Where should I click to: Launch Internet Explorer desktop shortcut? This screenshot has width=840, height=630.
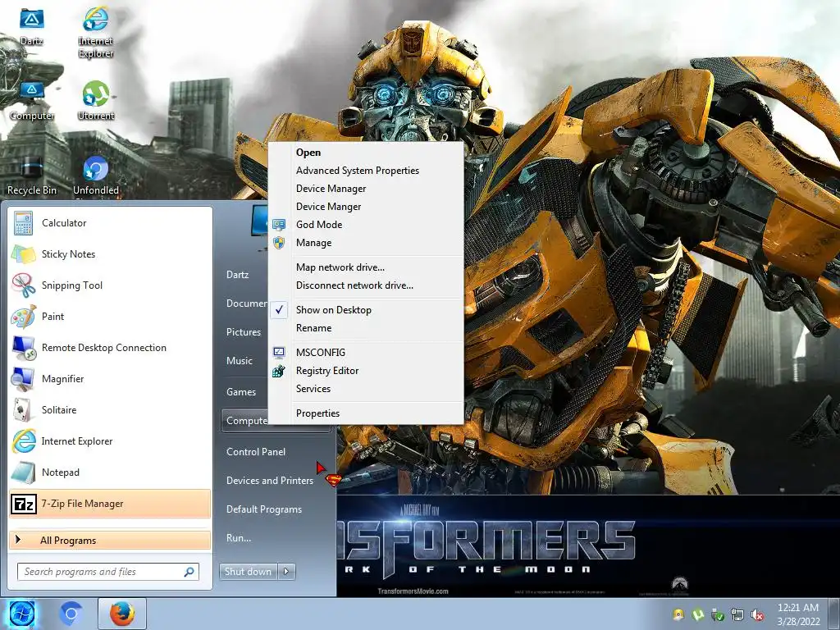tap(96, 31)
